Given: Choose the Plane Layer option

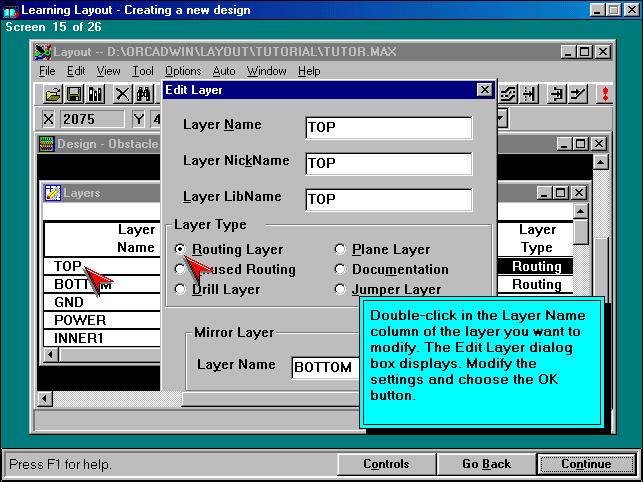Looking at the screenshot, I should click(x=341, y=249).
